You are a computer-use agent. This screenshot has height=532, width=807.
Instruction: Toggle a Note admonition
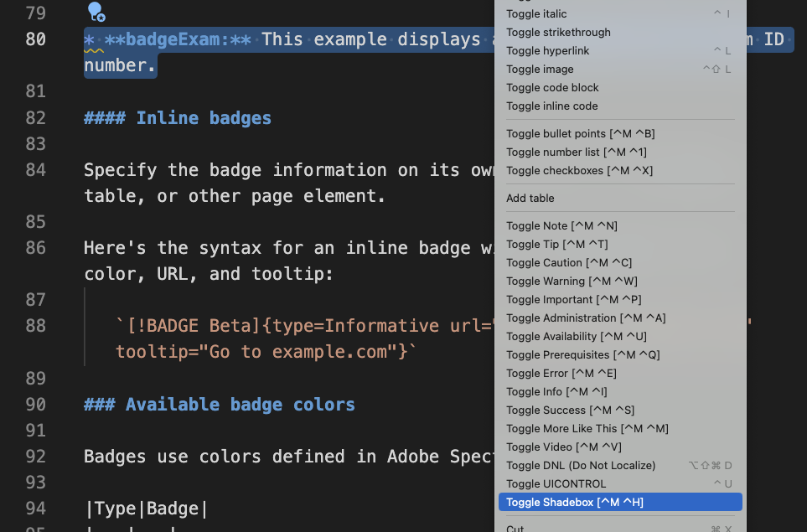coord(562,225)
